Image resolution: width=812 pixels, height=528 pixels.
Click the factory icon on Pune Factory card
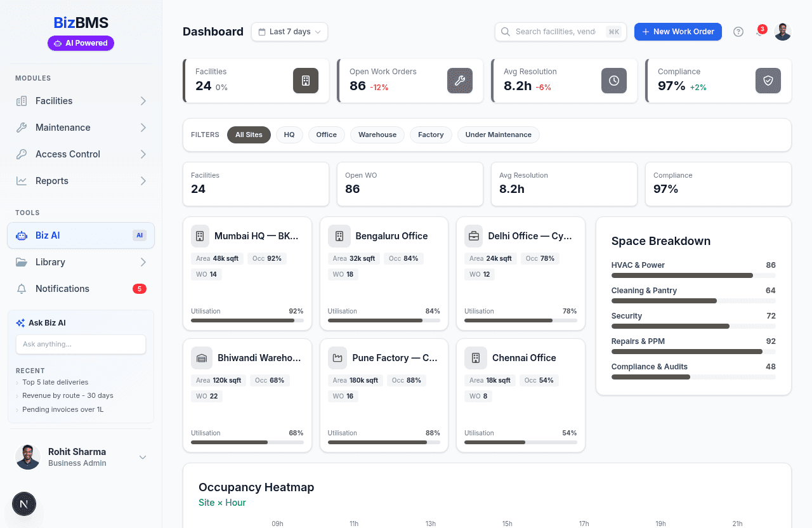click(x=337, y=358)
